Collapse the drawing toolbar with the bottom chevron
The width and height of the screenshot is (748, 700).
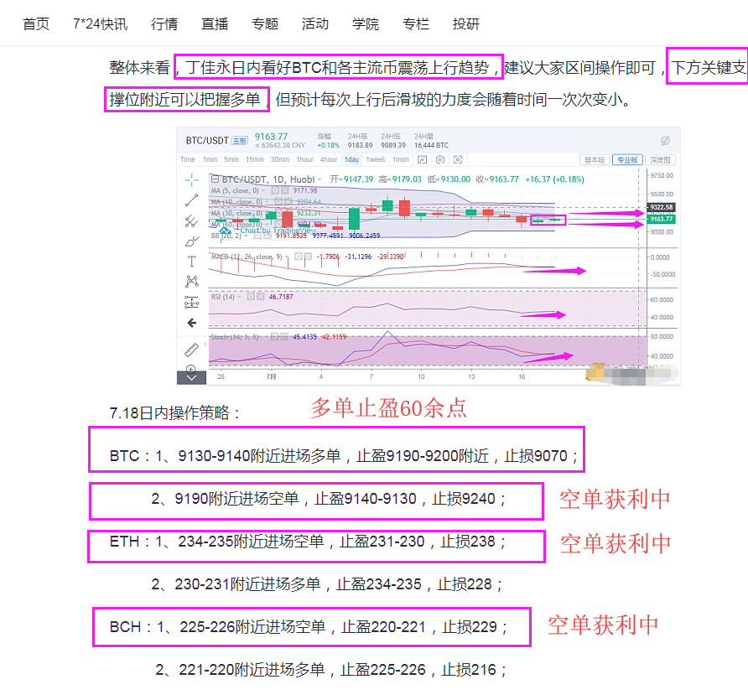pos(192,376)
